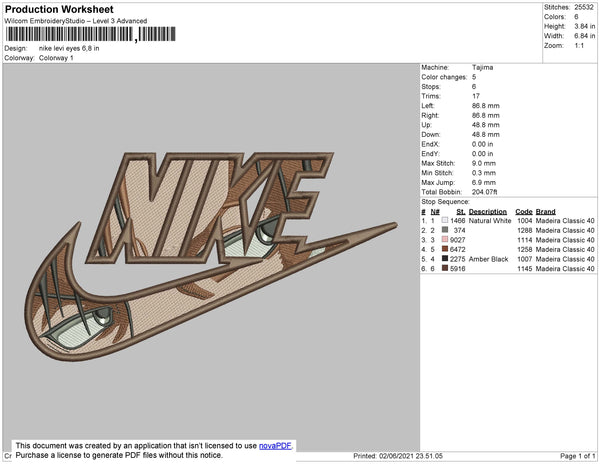Open the novaPDF hyperlink
This screenshot has width=600, height=464.
(x=275, y=446)
